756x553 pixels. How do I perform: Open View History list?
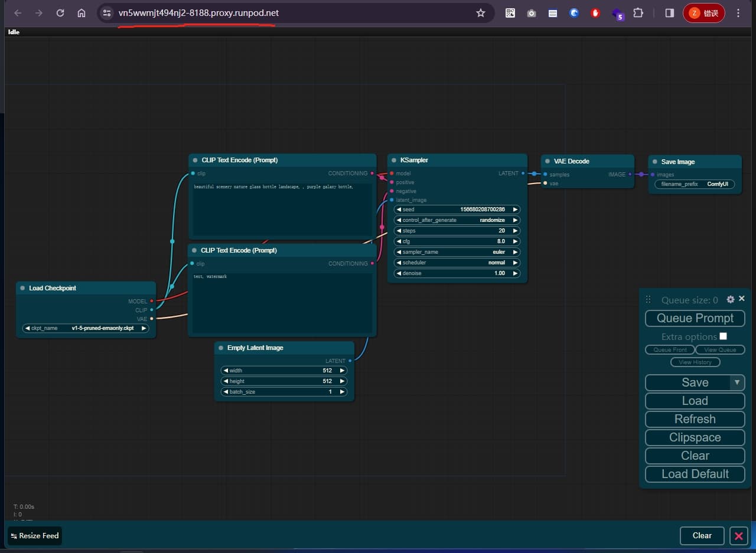pos(695,362)
